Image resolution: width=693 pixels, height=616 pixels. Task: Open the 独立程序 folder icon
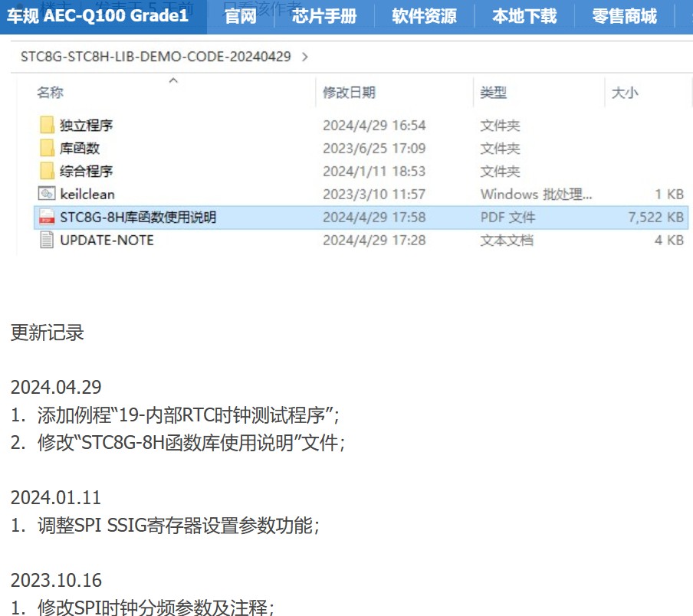[x=47, y=125]
